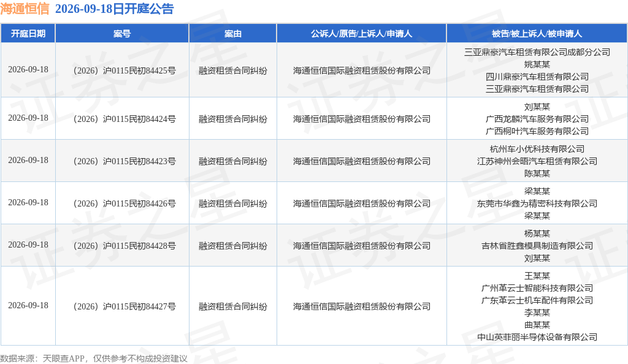This screenshot has height=364, width=628.
Task: Click 融资租赁合同纠纷 in row 84427
Action: point(232,306)
